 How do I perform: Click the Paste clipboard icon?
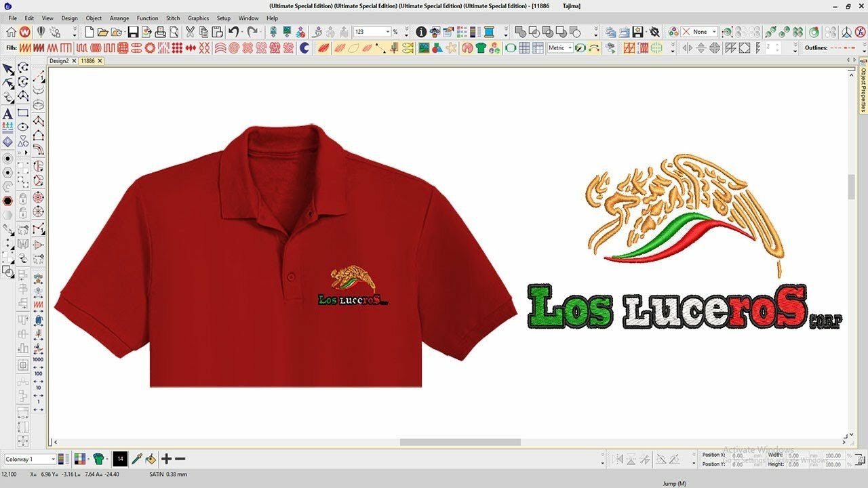(217, 32)
